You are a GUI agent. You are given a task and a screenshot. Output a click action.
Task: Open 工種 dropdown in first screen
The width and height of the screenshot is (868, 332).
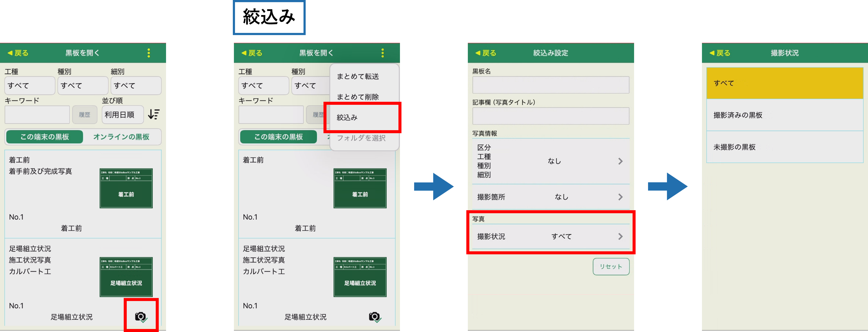(x=30, y=85)
